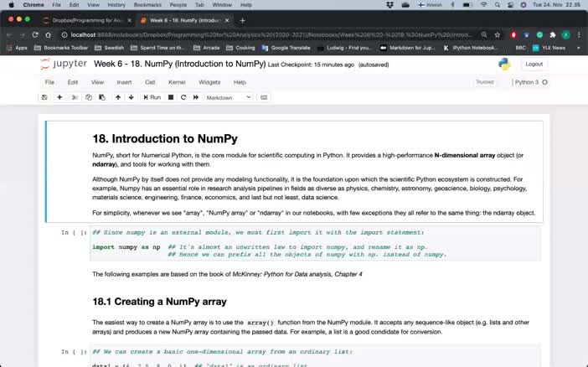Open the Widgets menu
The height and width of the screenshot is (367, 588).
coord(209,82)
